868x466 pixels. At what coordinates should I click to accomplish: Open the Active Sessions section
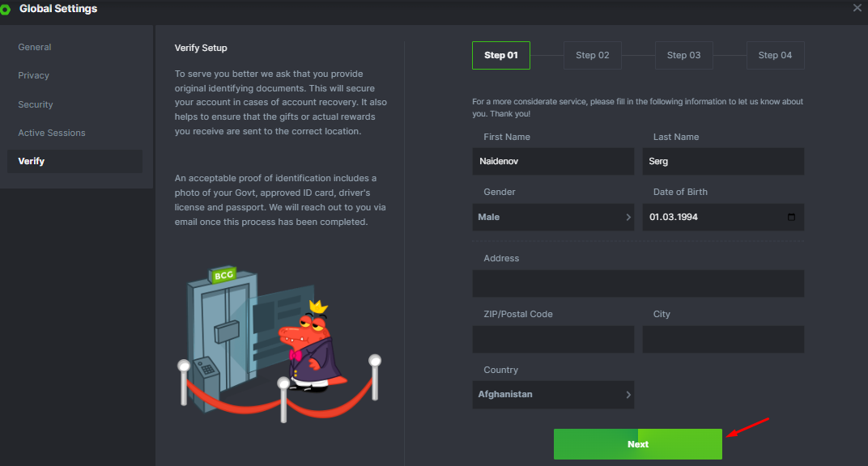(52, 133)
